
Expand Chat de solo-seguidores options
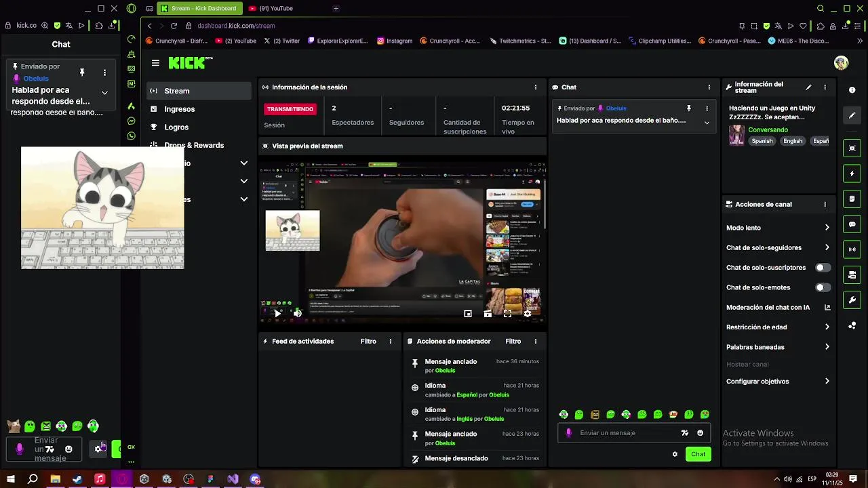click(827, 247)
